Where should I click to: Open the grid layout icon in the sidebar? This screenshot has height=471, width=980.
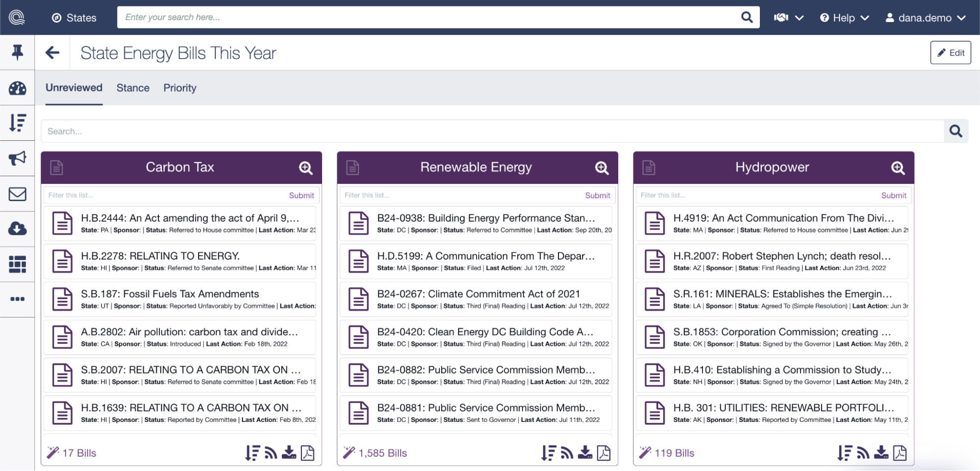coord(17,264)
